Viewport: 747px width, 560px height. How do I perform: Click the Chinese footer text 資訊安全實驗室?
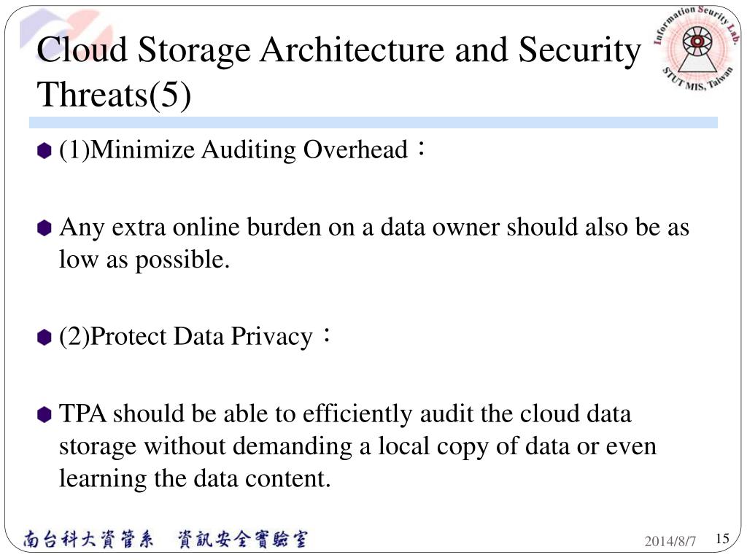tap(243, 539)
